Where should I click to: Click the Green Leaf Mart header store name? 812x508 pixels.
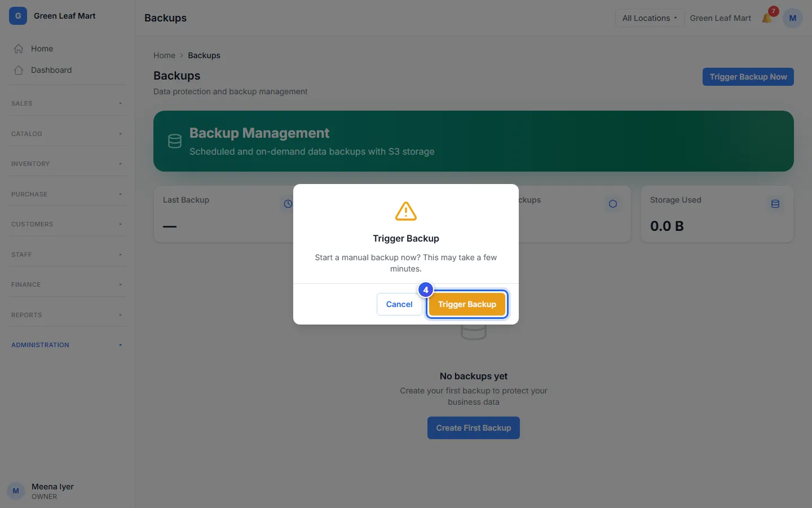click(x=721, y=18)
